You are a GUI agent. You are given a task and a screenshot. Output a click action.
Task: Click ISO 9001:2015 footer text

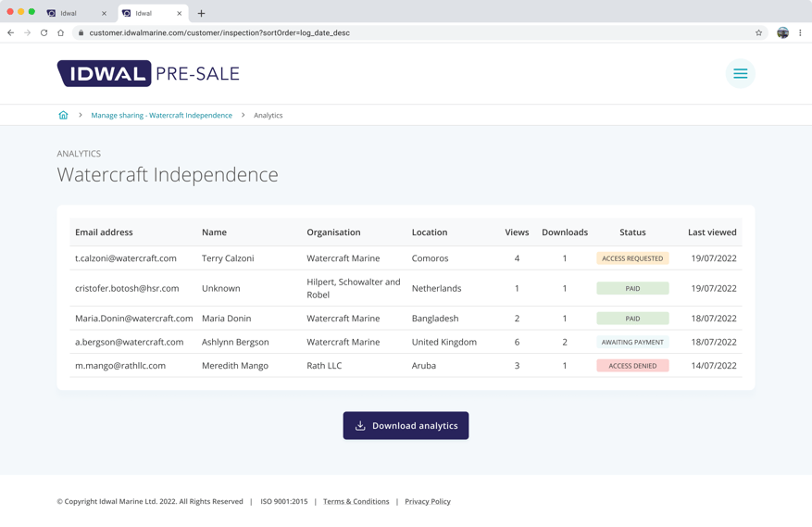[284, 502]
